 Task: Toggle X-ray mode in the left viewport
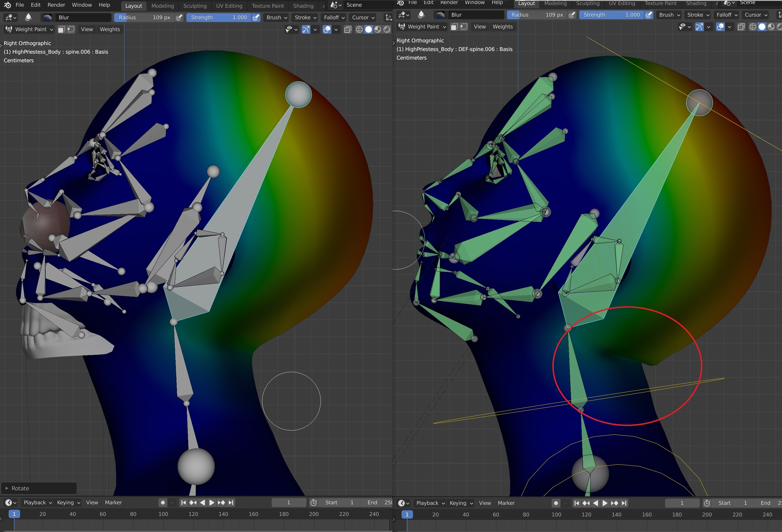[x=348, y=30]
